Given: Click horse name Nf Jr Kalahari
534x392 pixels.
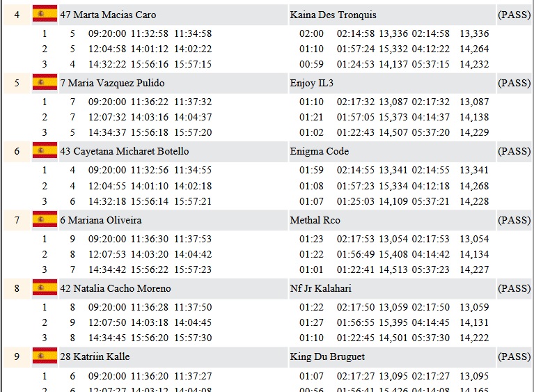Looking at the screenshot, I should (x=321, y=289).
